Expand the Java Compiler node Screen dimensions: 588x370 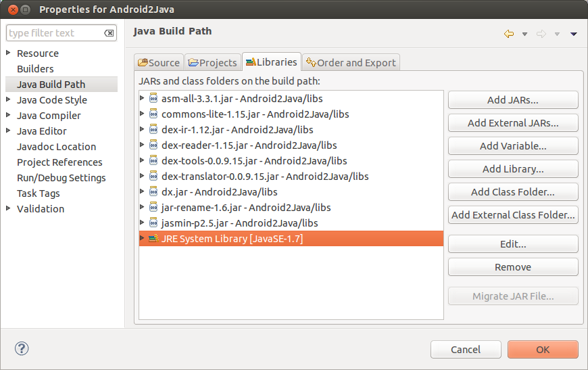(8, 115)
